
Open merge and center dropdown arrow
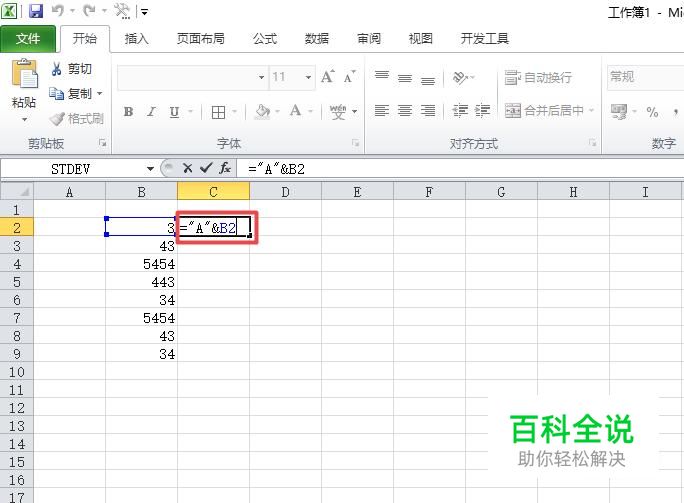592,110
